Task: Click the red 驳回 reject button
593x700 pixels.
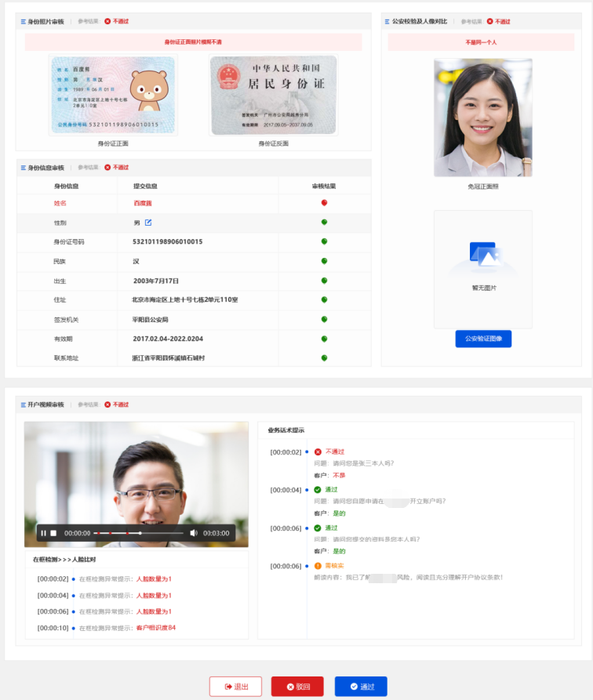Action: click(x=297, y=686)
